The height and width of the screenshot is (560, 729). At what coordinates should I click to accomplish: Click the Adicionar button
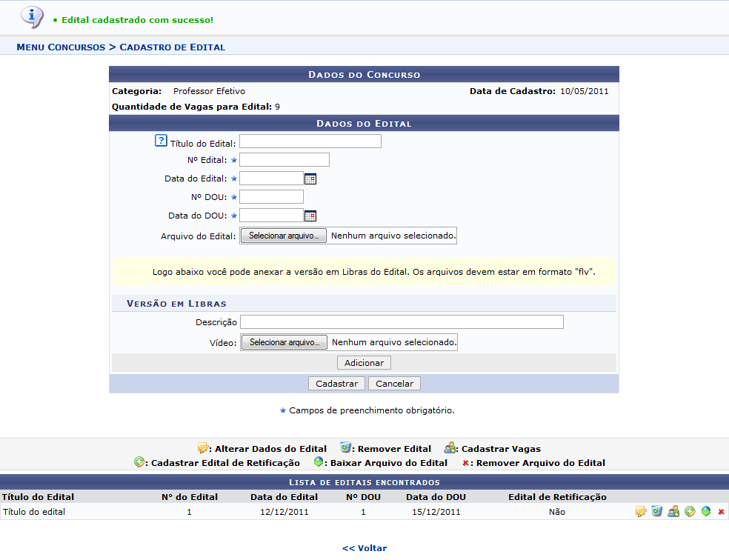click(364, 363)
